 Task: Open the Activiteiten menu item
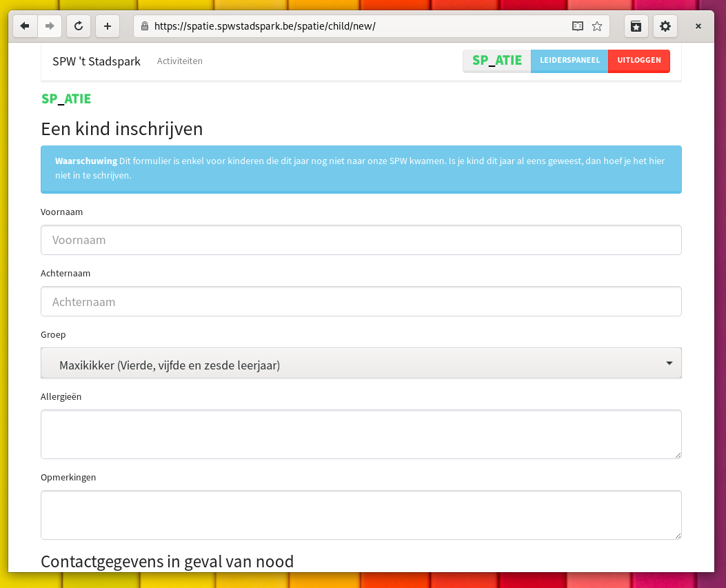pyautogui.click(x=180, y=61)
